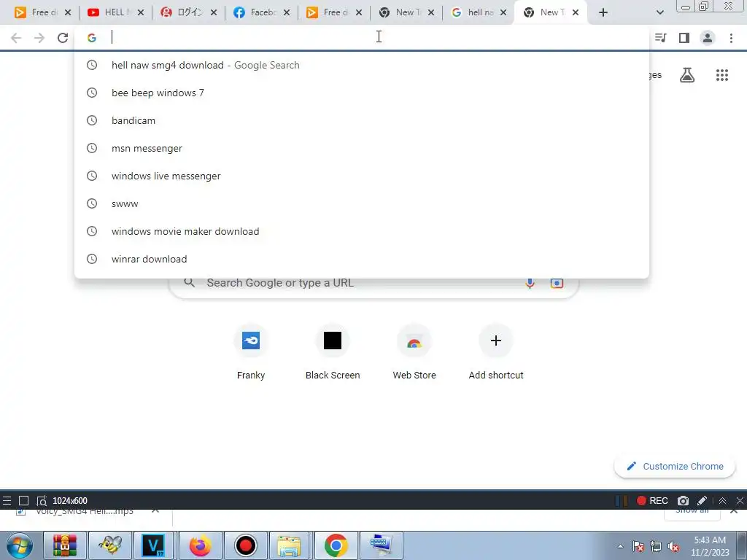Screen dimensions: 747x560
Task: Click the network tray icon
Action: (x=656, y=547)
